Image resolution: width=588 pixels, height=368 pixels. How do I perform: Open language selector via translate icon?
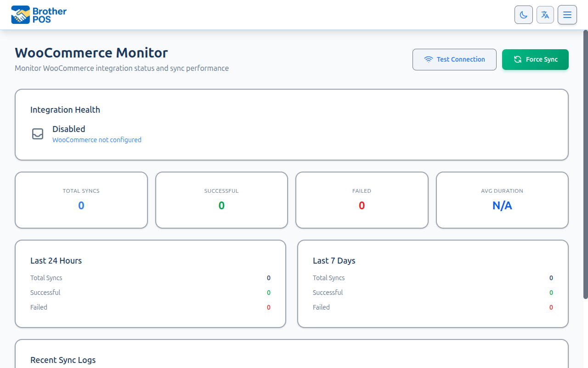(x=545, y=14)
